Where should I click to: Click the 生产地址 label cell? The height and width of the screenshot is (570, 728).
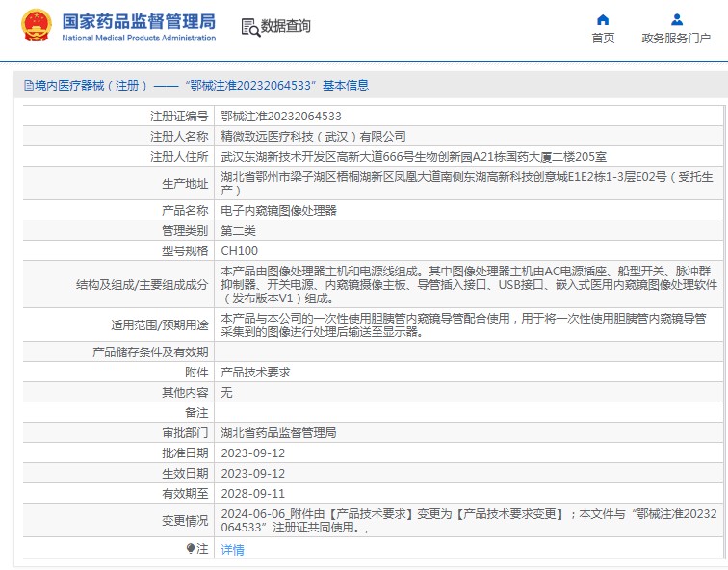pos(185,184)
